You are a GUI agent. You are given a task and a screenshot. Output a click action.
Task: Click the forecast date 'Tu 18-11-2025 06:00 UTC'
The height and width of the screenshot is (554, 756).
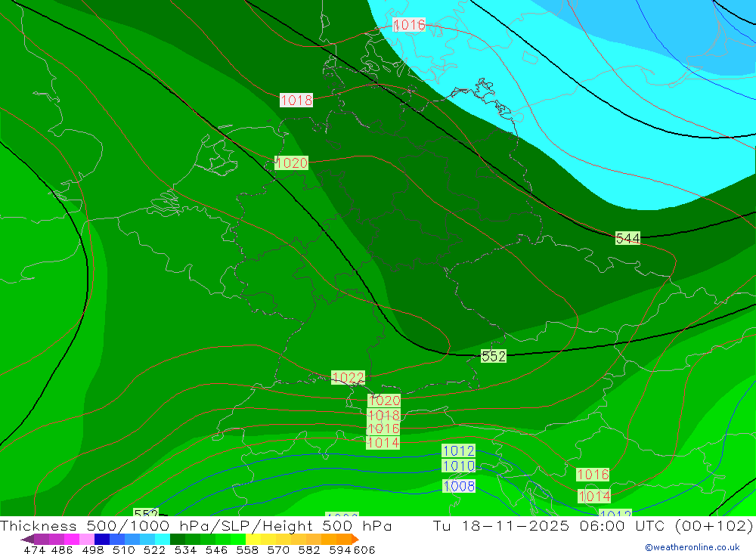pyautogui.click(x=549, y=525)
